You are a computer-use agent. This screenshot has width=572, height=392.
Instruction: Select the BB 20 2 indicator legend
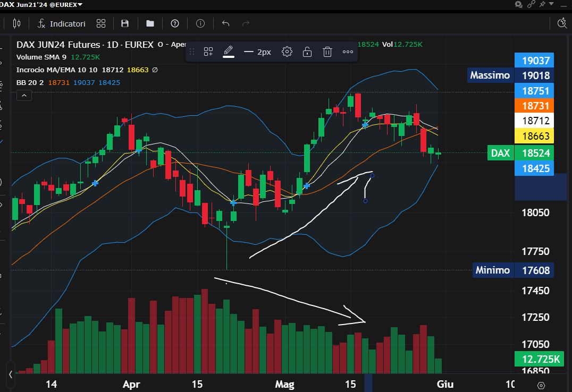click(x=30, y=82)
